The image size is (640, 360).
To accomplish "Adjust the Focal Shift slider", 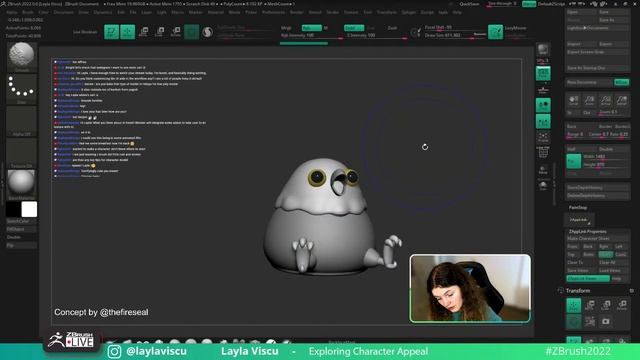I will coord(456,27).
